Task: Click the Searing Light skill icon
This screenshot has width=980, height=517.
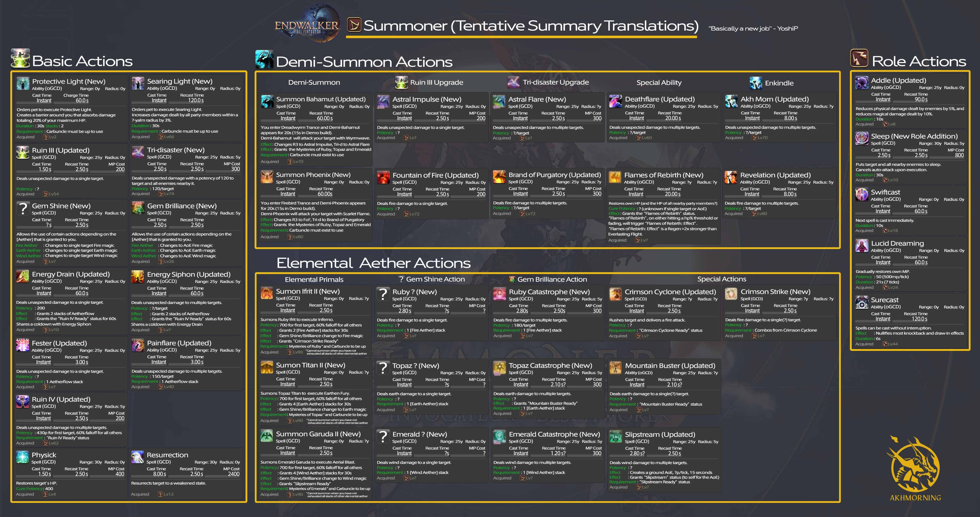Action: [x=138, y=83]
